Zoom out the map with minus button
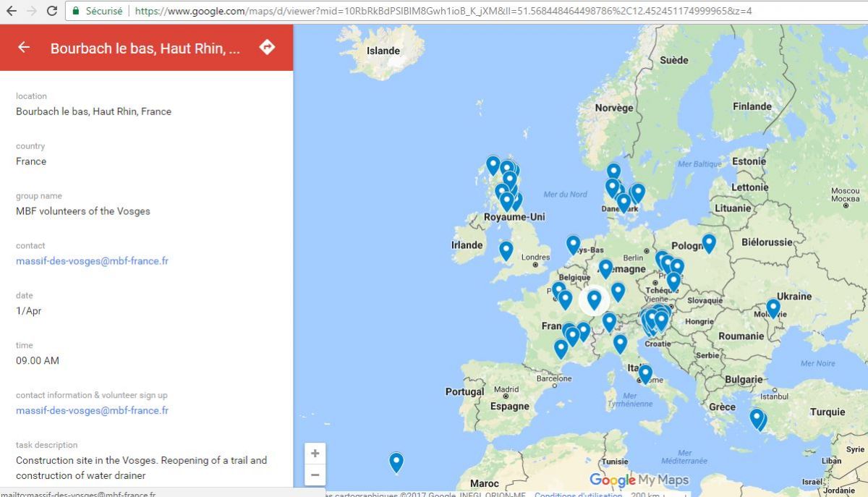Viewport: 868px width, 497px height. [x=315, y=475]
